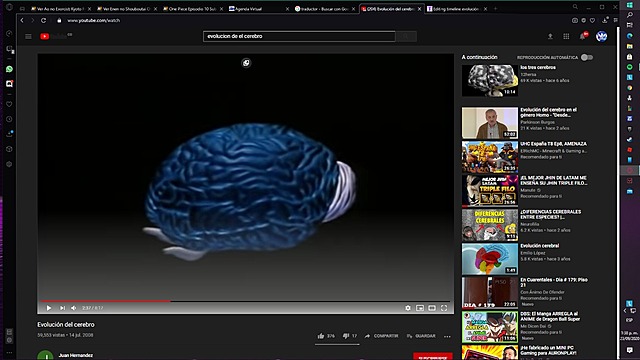Click the Guardar save button
The width and height of the screenshot is (640, 360).
pyautogui.click(x=421, y=336)
